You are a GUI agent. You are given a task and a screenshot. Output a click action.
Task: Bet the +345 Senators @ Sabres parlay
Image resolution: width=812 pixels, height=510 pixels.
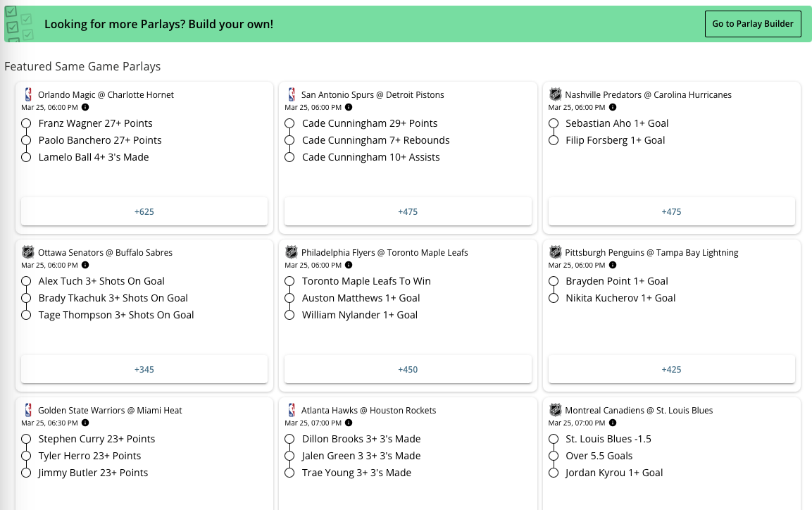[x=144, y=369]
